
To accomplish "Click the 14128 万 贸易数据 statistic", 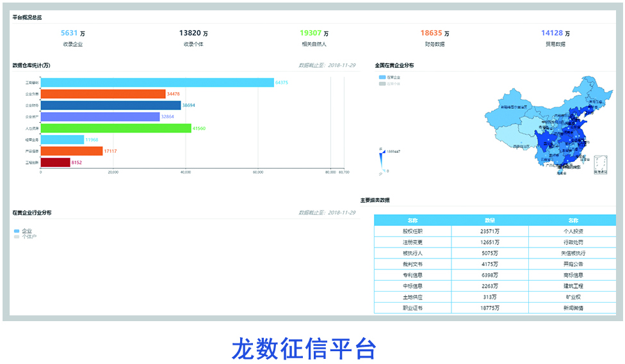I will [555, 38].
